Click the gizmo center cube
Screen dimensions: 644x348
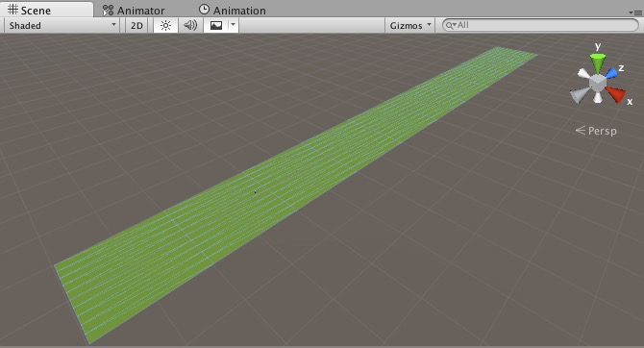(x=598, y=83)
